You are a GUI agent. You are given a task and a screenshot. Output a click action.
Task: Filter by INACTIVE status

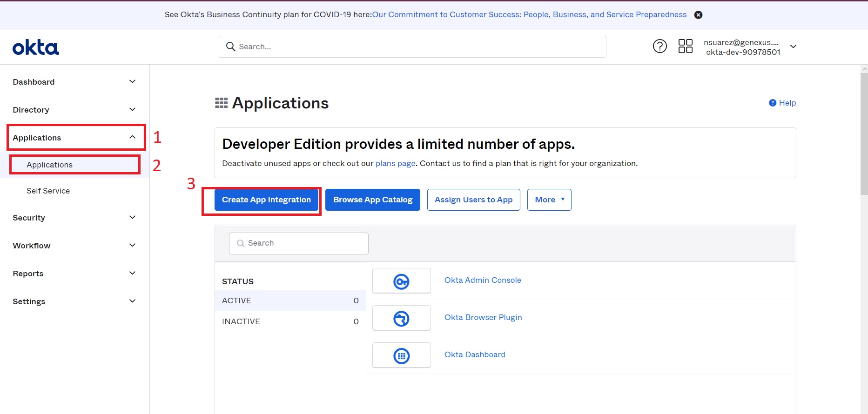[x=290, y=321]
